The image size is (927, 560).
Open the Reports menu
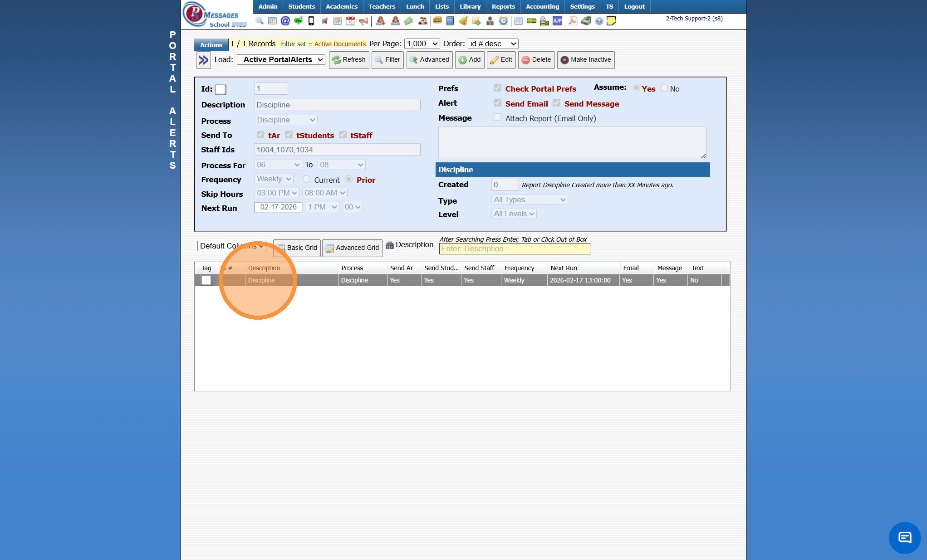[x=503, y=6]
